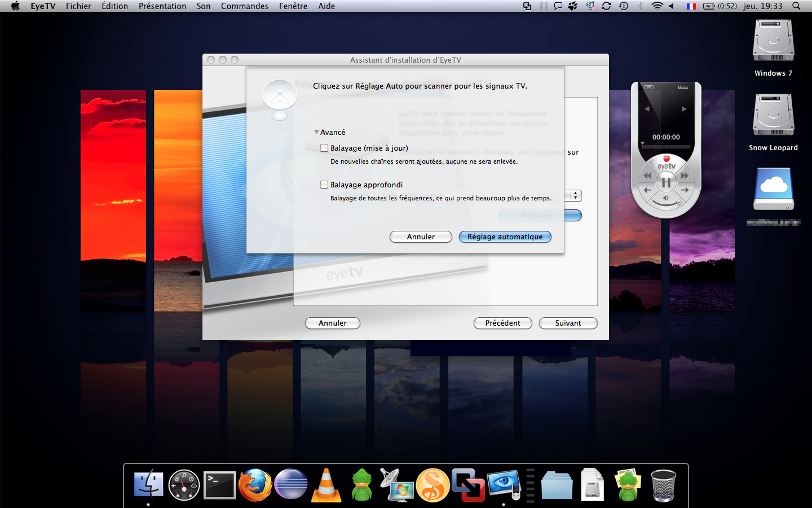Viewport: 812px width, 508px height.
Task: Click the small triangle above the remote timeline
Action: [x=642, y=143]
